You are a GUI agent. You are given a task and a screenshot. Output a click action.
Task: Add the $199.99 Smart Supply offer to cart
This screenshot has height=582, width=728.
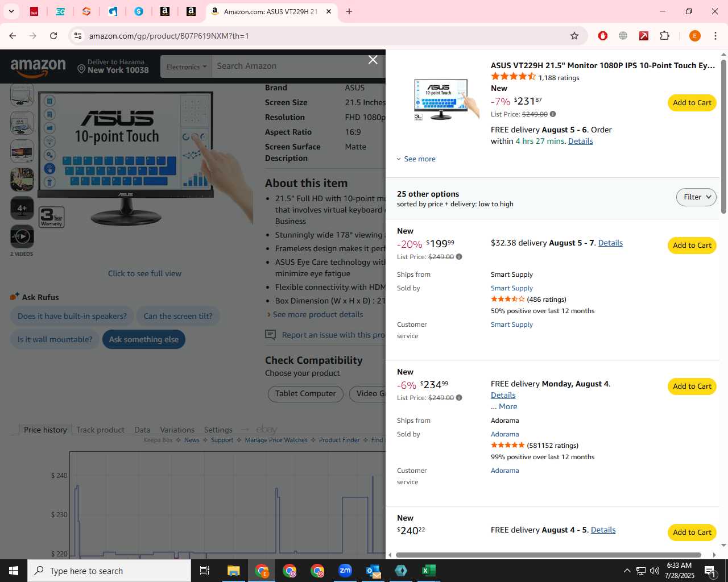(x=692, y=246)
